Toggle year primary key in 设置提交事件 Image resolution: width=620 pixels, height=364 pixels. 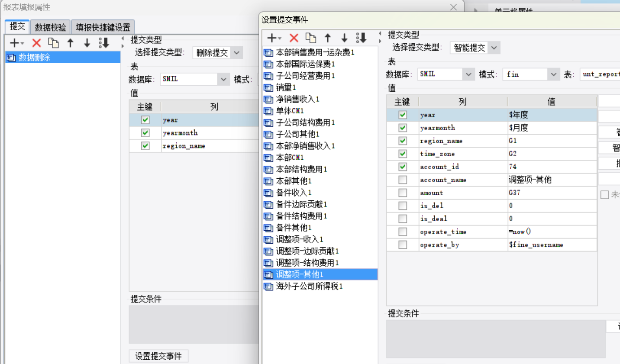[403, 115]
